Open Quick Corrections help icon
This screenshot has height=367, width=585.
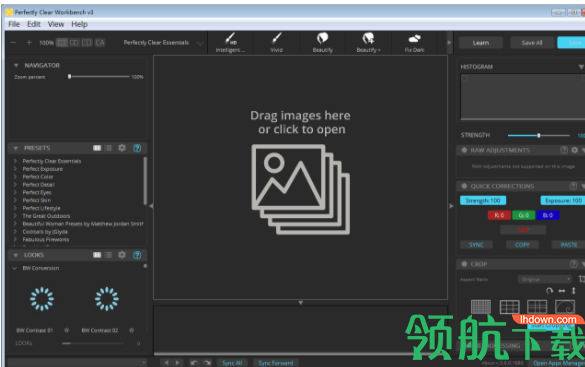573,186
